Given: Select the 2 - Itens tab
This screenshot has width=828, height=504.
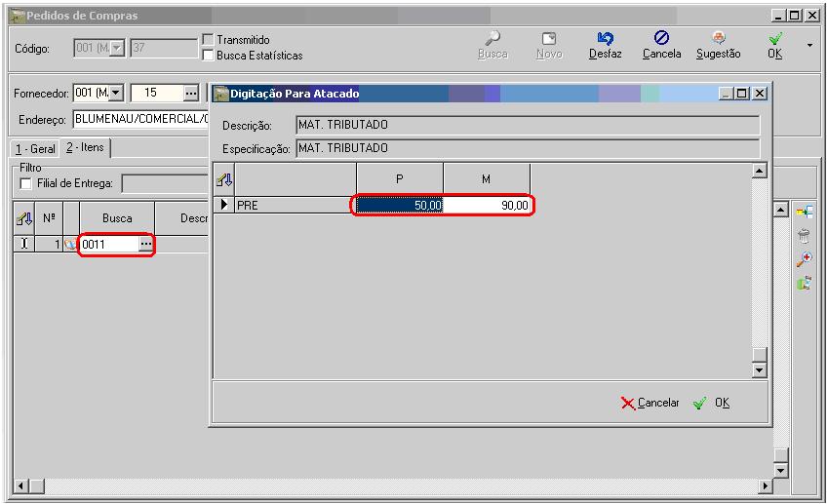Looking at the screenshot, I should [x=86, y=147].
